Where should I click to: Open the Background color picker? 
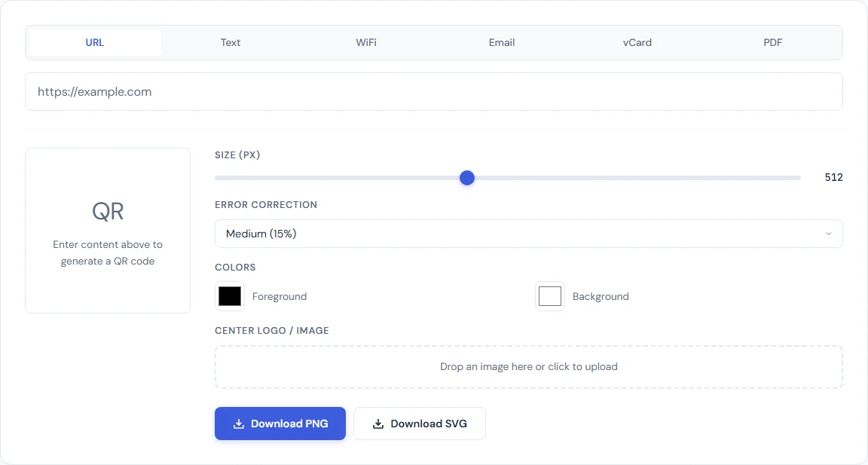[x=550, y=296]
